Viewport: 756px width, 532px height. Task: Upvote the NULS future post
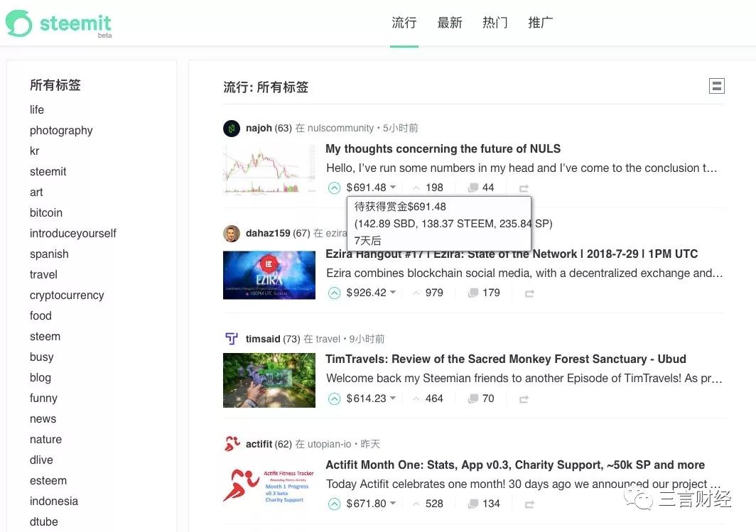pyautogui.click(x=334, y=188)
